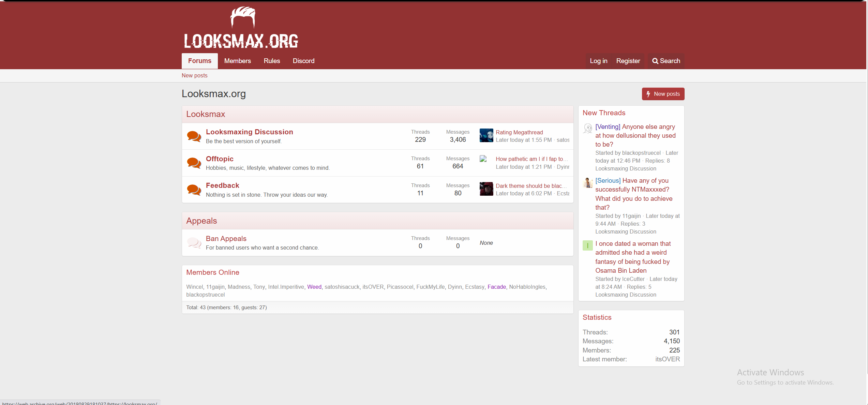Screen dimensions: 868x405
Task: Click latest member itsOVER in Statistics
Action: click(x=667, y=359)
